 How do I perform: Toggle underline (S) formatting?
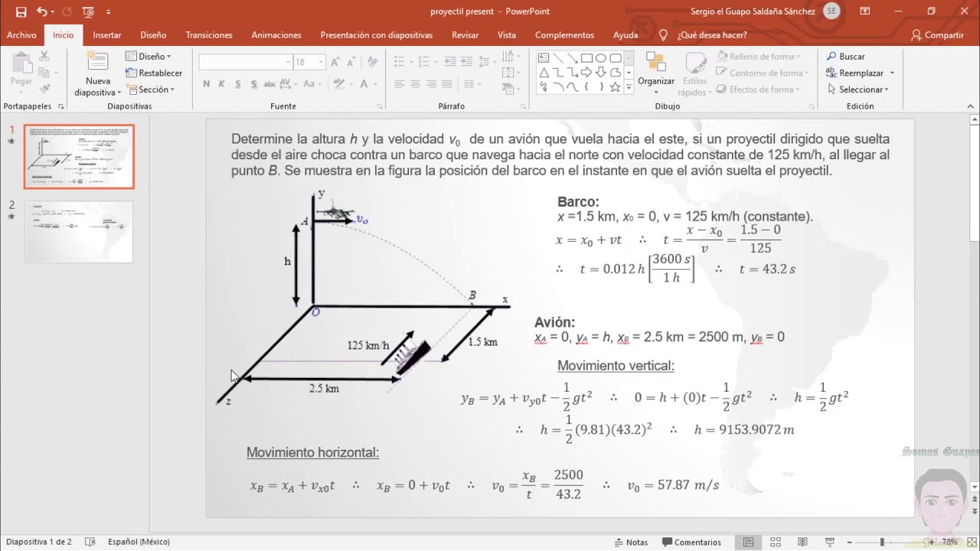pyautogui.click(x=237, y=84)
